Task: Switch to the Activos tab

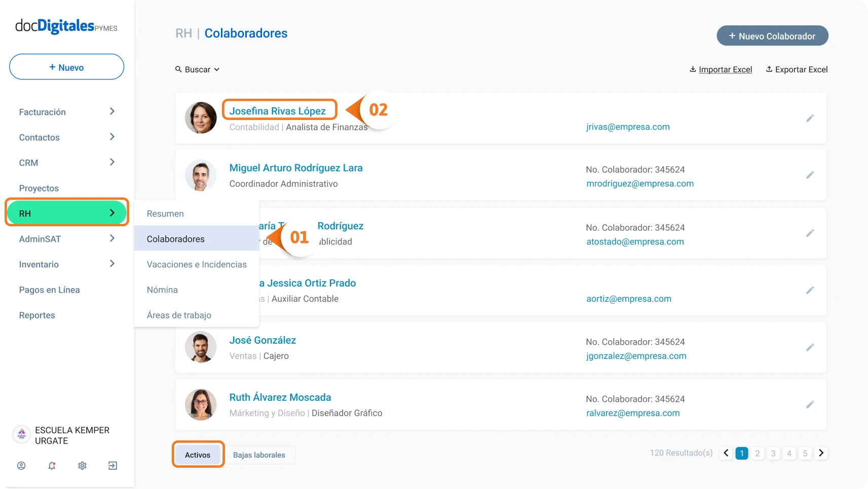Action: click(x=198, y=455)
